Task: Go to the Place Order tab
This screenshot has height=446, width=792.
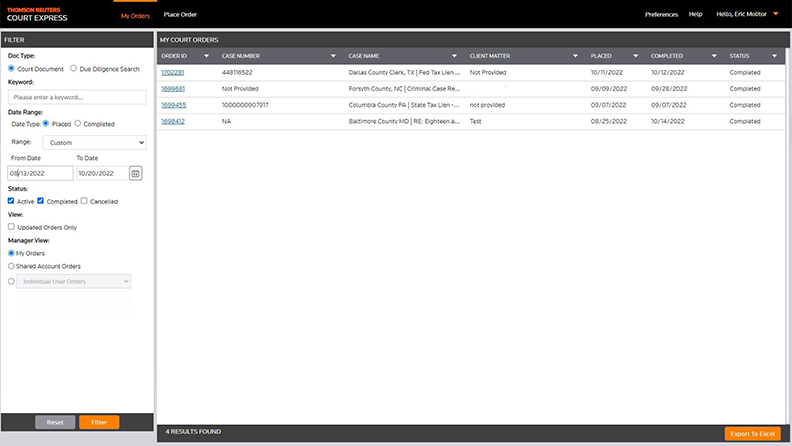Action: coord(180,15)
